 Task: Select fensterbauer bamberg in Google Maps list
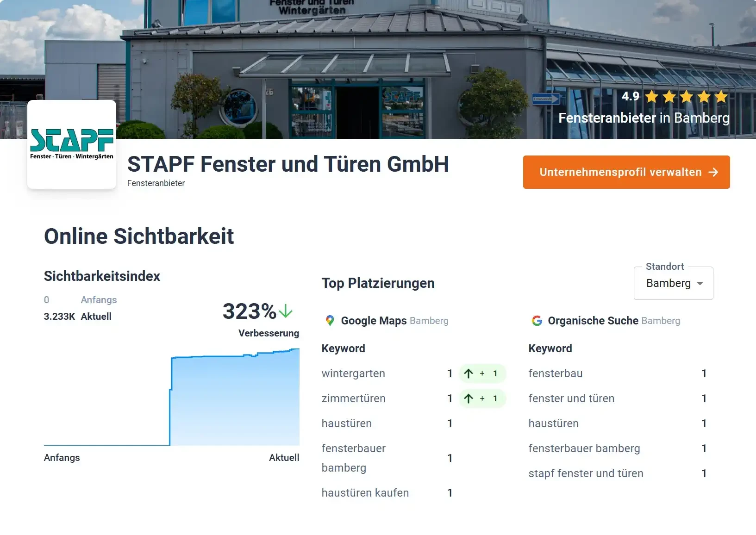[x=354, y=458]
